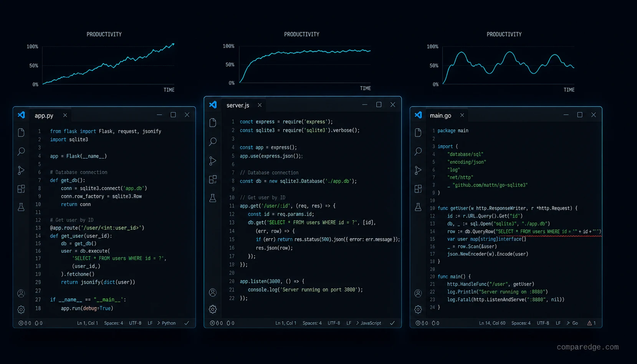Viewport: 637px width, 364px height.
Task: Open Search icon in app.py window
Action: [x=21, y=151]
